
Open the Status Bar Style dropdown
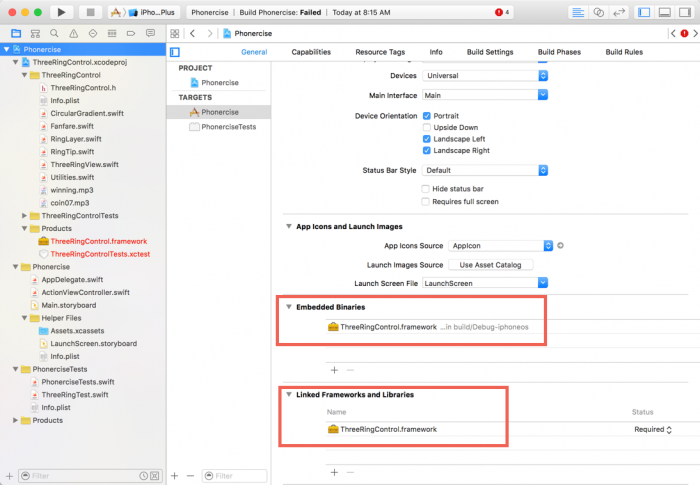485,170
